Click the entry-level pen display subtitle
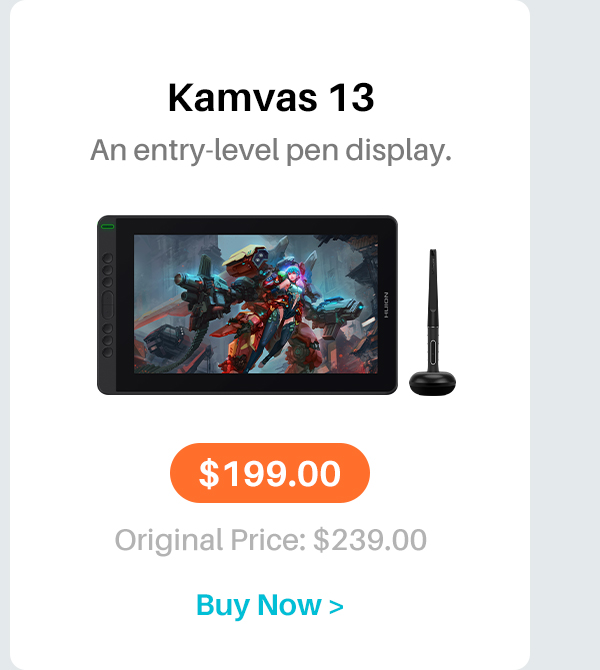 271,150
